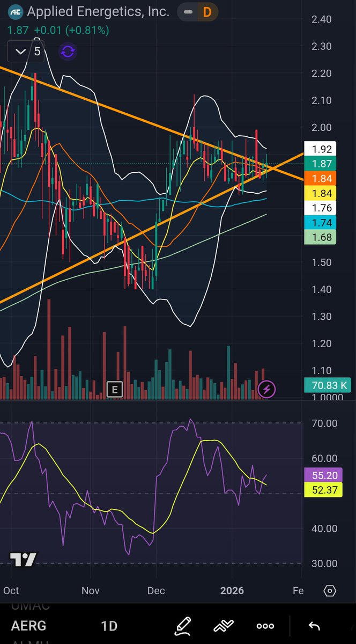
Task: Change the D daily interval badge
Action: point(207,11)
